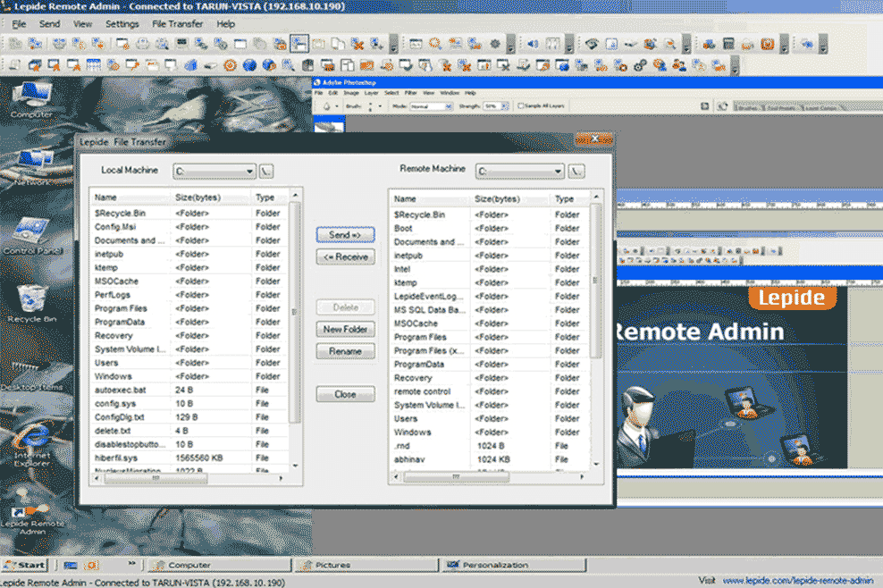Open the File menu of Lepide Remote Admin

click(x=19, y=24)
